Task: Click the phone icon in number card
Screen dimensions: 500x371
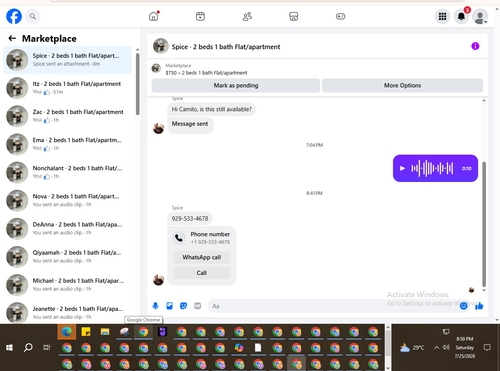Action: click(x=179, y=238)
